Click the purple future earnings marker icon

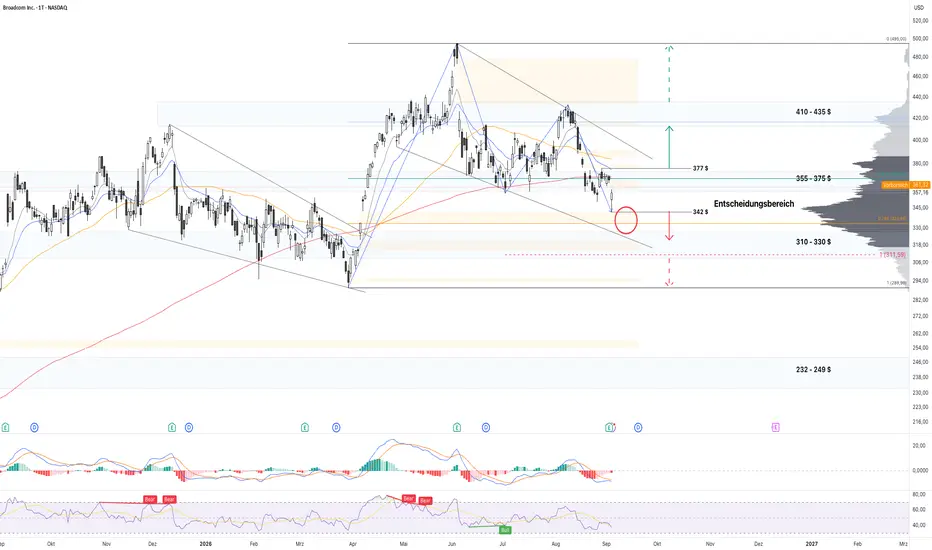click(x=775, y=427)
